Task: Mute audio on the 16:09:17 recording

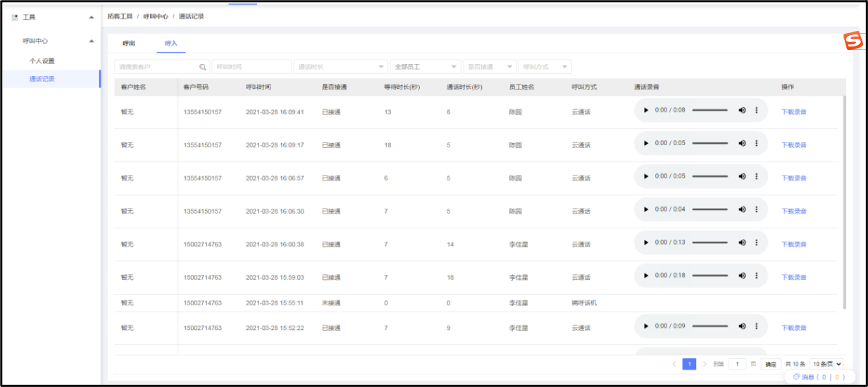Action: pos(742,143)
